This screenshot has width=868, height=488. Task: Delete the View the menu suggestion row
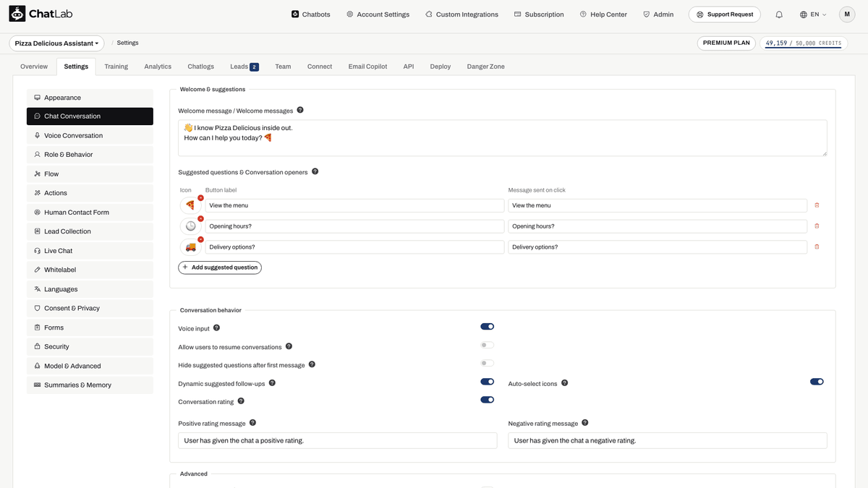tap(817, 205)
